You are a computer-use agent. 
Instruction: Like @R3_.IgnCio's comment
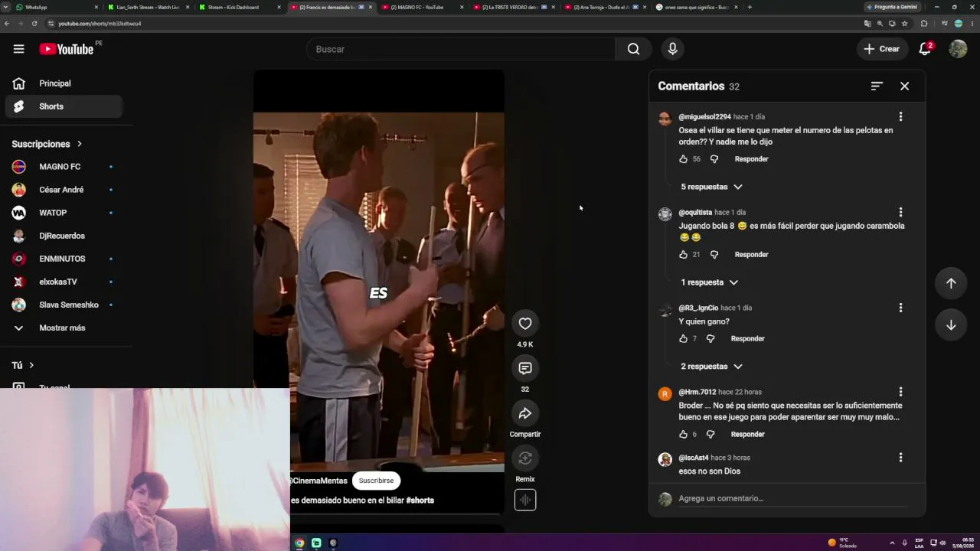pos(683,338)
